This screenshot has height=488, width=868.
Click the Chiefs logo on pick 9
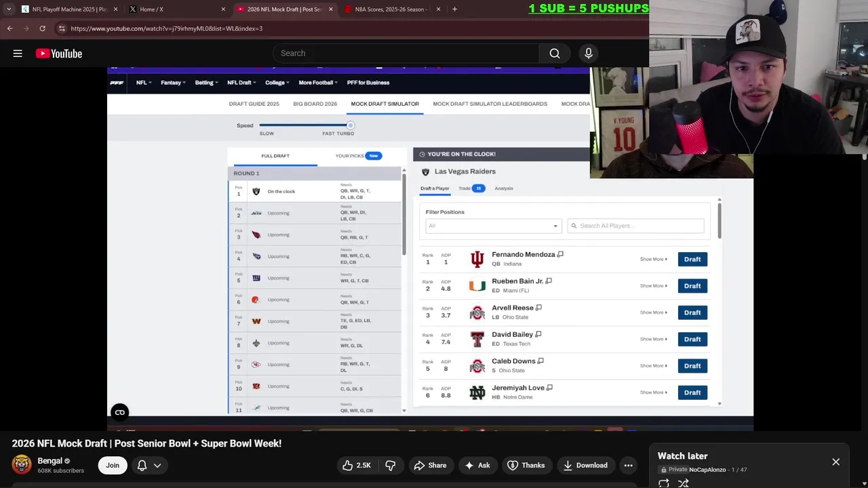click(x=256, y=365)
